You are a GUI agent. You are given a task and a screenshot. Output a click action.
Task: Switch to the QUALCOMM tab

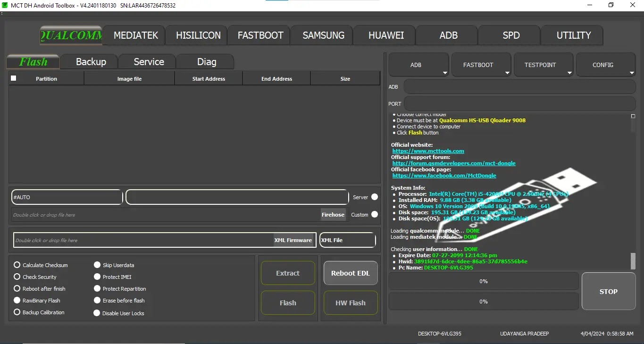click(71, 35)
